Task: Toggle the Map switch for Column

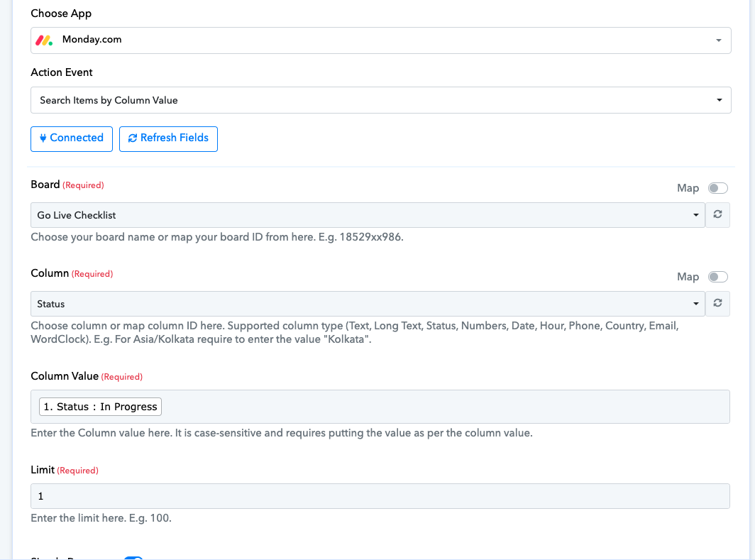Action: coord(717,277)
